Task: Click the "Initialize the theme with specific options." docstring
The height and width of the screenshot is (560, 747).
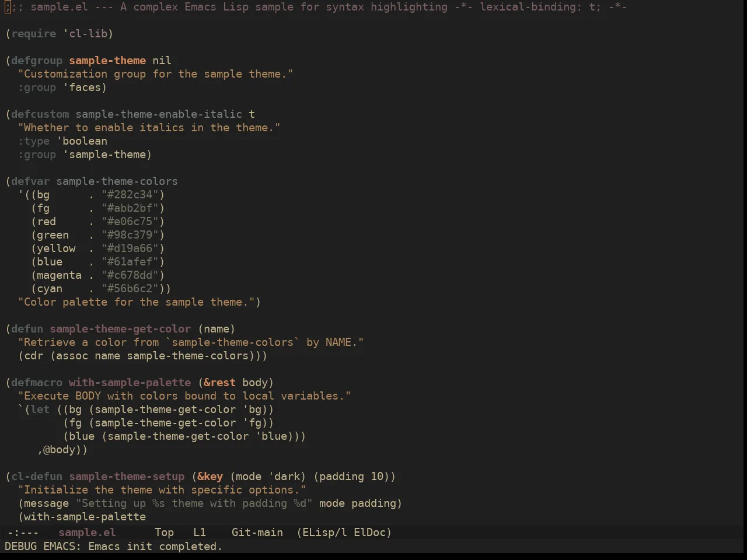Action: click(162, 490)
